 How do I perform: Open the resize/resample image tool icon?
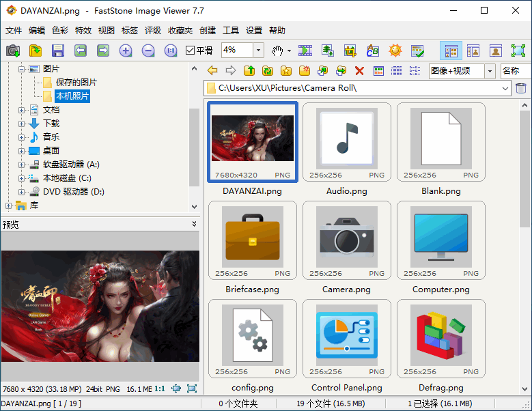pyautogui.click(x=328, y=51)
